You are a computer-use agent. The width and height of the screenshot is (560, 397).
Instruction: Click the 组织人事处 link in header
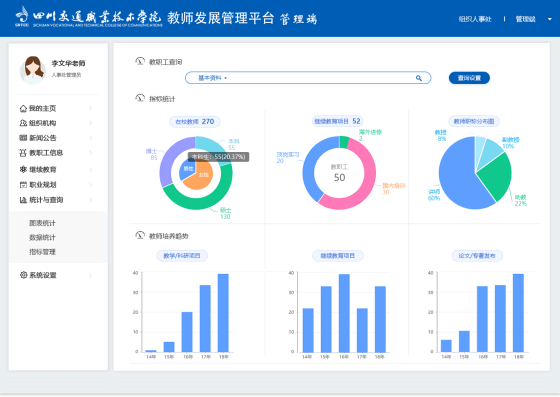(475, 19)
